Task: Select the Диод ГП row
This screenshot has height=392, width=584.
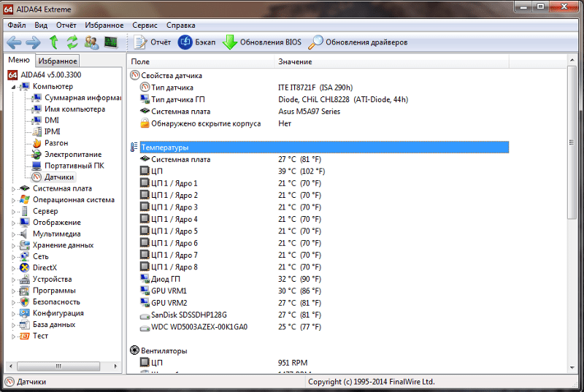Action: click(x=319, y=279)
